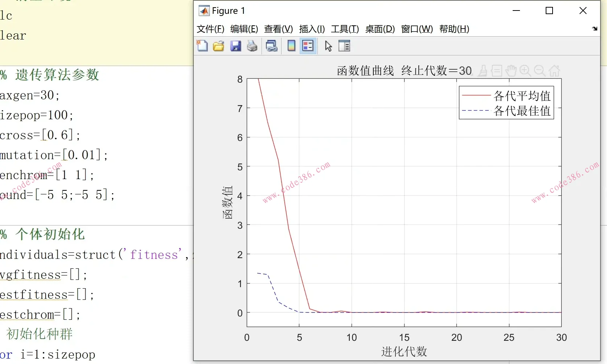607x364 pixels.
Task: Open the 帮助(H) menu
Action: pos(454,29)
